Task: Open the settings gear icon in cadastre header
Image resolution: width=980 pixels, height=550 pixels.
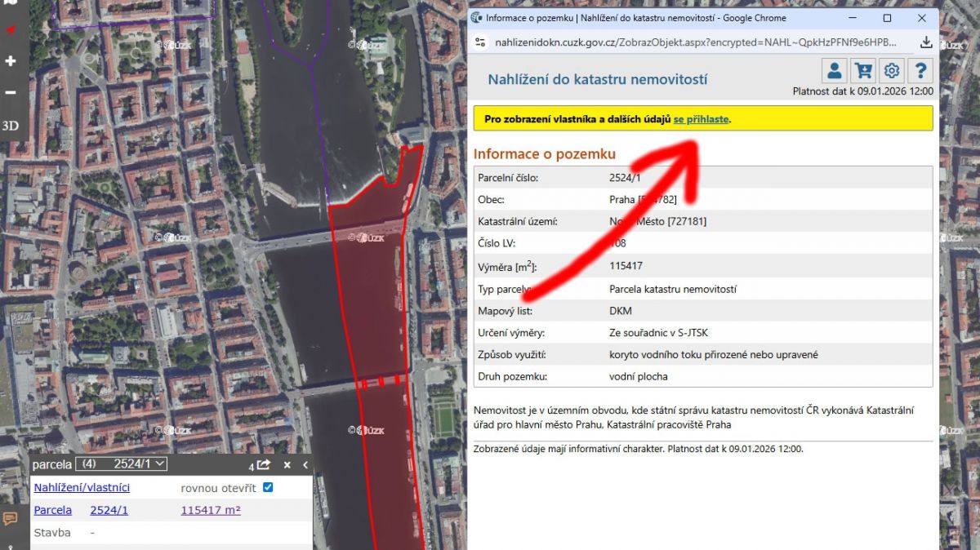Action: [x=892, y=70]
